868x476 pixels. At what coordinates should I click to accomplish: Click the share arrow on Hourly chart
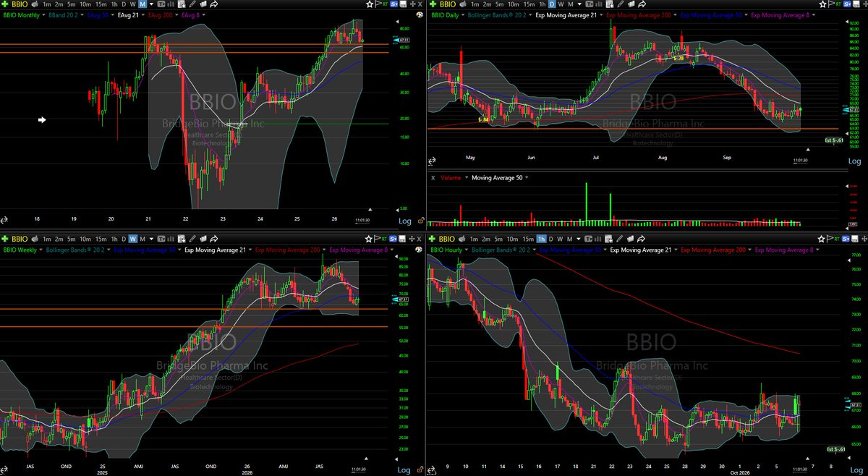(642, 239)
